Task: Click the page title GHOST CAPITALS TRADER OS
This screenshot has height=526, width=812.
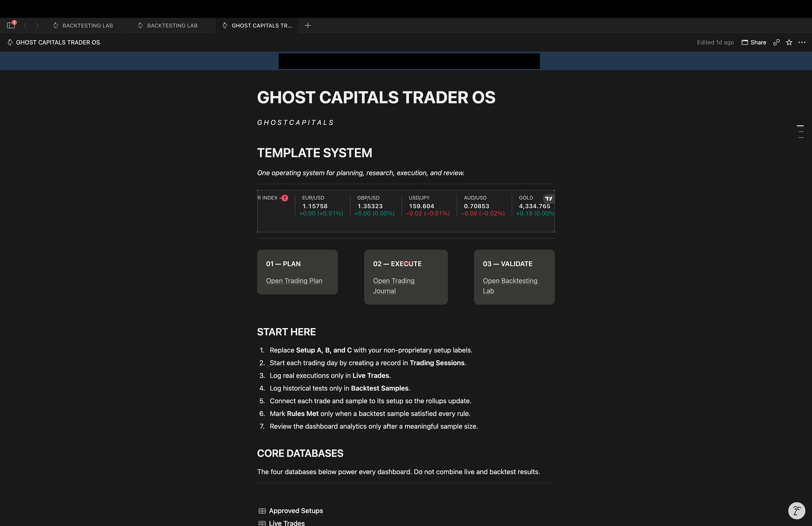Action: click(x=376, y=98)
